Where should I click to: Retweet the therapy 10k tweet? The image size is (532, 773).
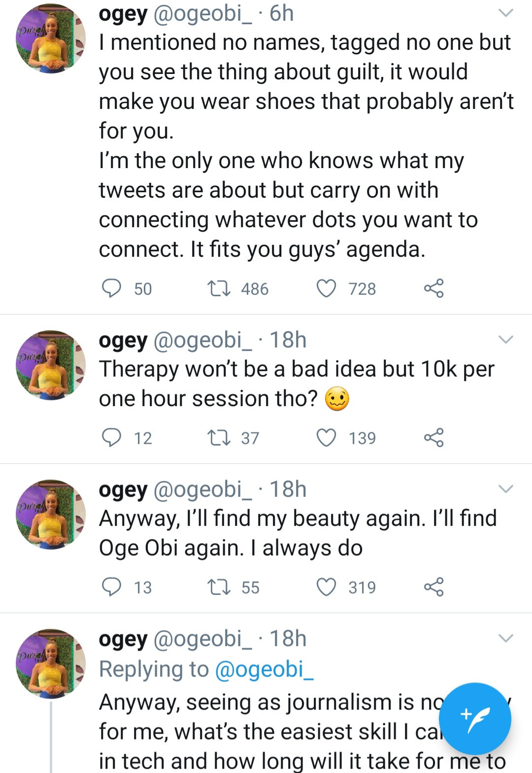point(219,438)
